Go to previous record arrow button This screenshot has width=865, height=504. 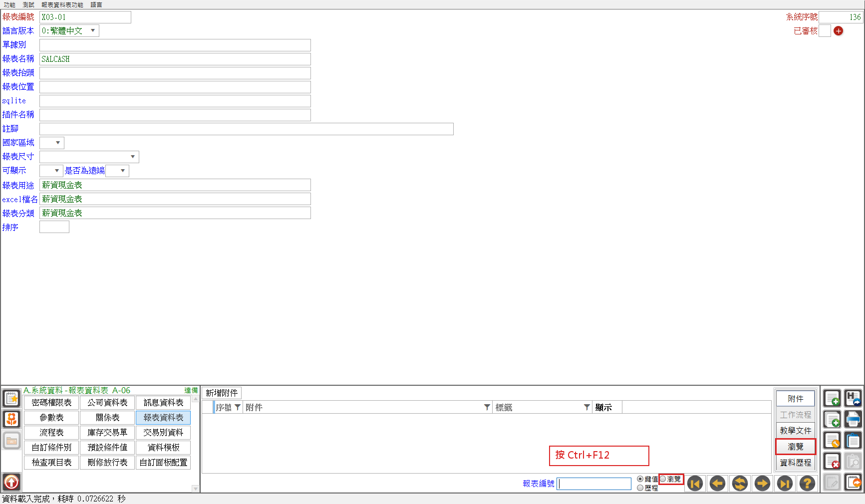coord(717,484)
